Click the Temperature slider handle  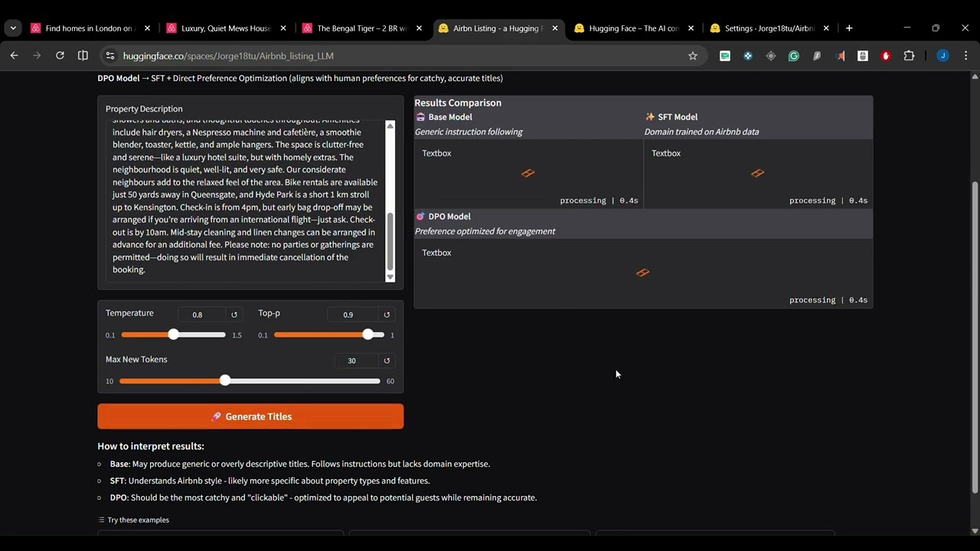(x=173, y=334)
